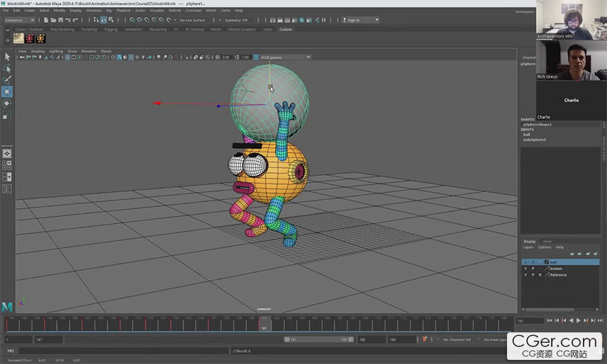Click the Open Scene folder icon
Image resolution: width=607 pixels, height=364 pixels.
(x=53, y=20)
